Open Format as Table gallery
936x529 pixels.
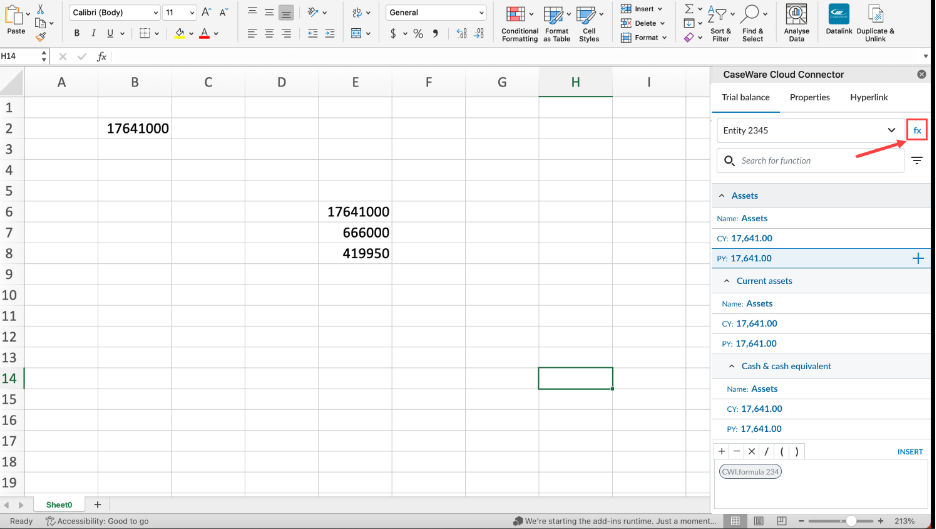(x=556, y=24)
